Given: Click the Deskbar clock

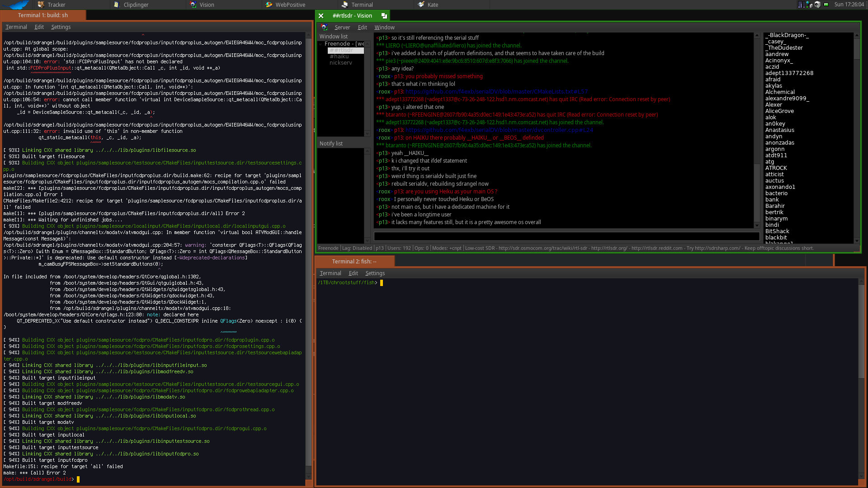Looking at the screenshot, I should 849,5.
